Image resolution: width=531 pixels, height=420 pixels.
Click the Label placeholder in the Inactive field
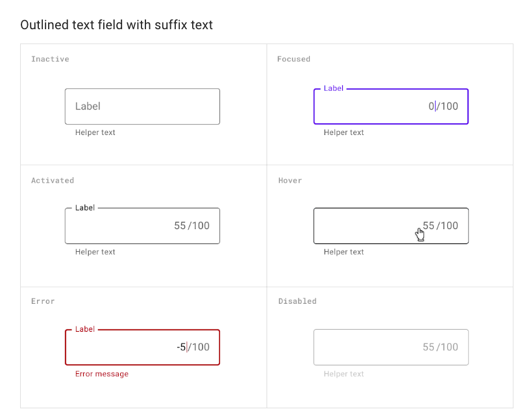(87, 106)
